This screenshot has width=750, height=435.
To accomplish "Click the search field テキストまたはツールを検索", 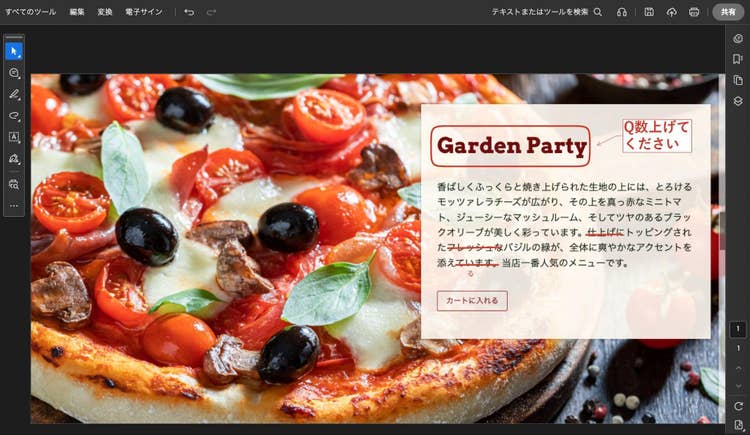I will [540, 12].
